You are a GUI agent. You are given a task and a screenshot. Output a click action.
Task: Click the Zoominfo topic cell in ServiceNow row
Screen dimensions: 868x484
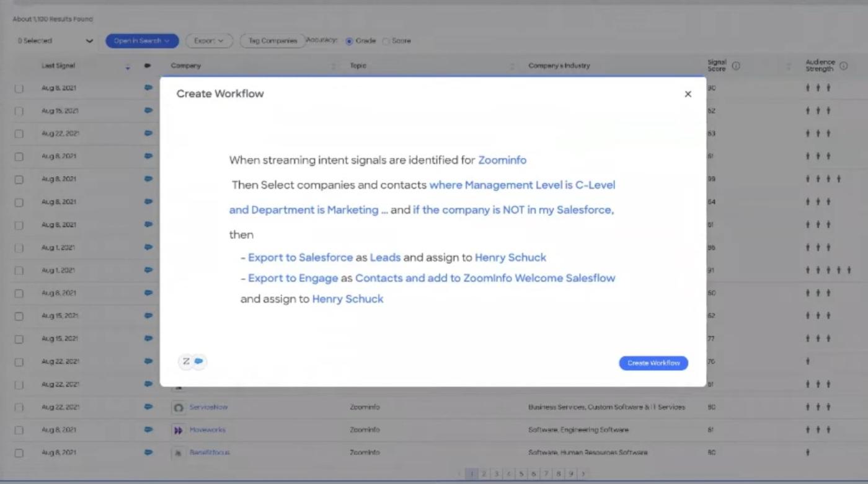click(x=365, y=407)
